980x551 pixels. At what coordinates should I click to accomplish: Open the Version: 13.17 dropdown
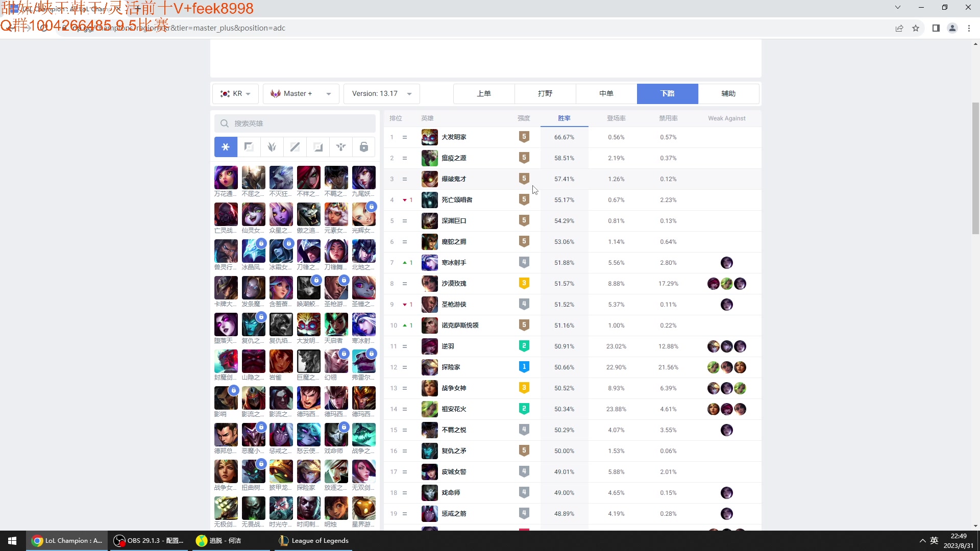tap(382, 94)
